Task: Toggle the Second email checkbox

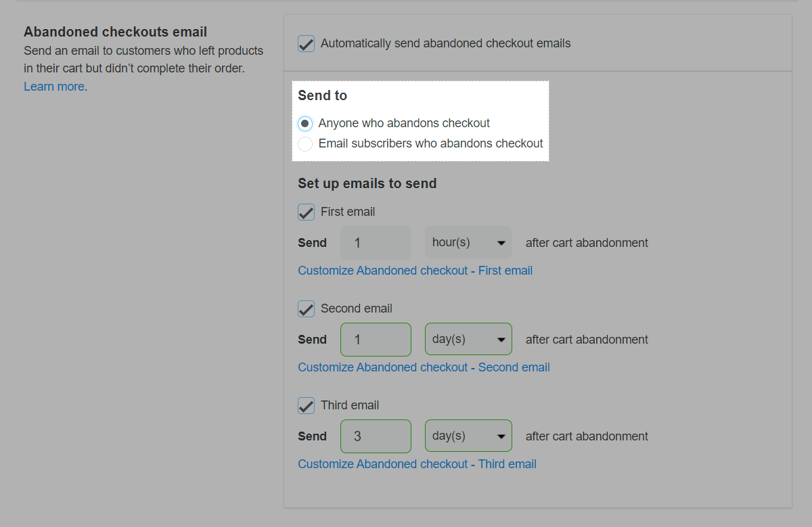Action: point(306,309)
